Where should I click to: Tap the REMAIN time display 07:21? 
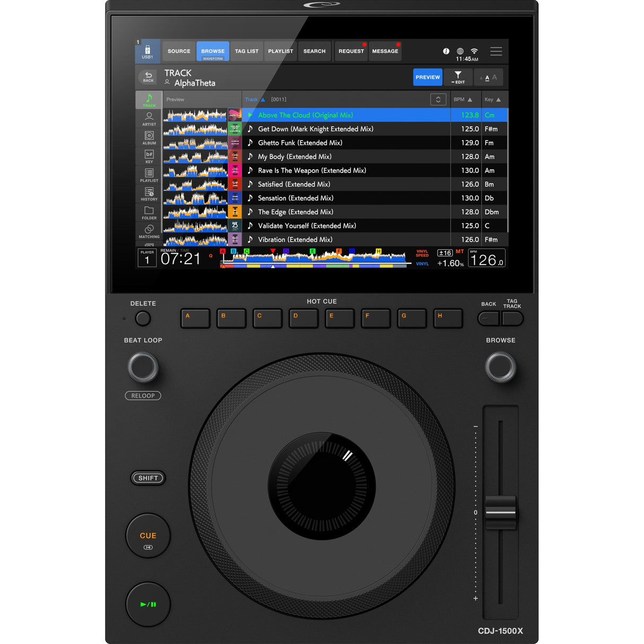[181, 259]
